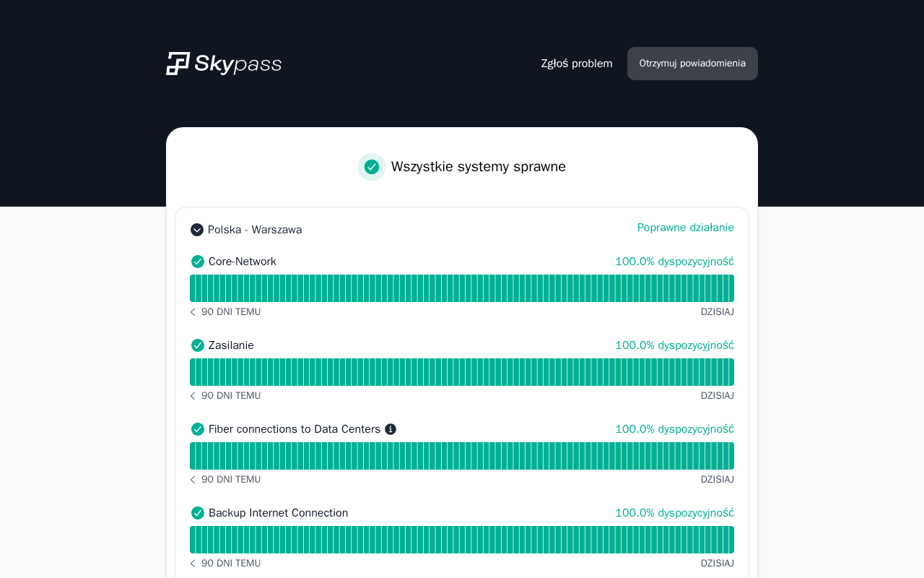Click the Polska - Warszawa group title

(x=255, y=230)
